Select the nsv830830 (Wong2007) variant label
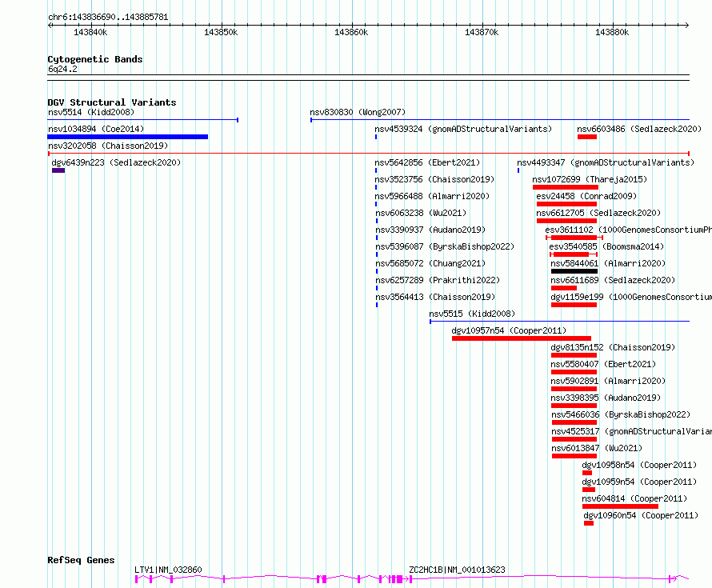This screenshot has width=712, height=588. tap(358, 112)
